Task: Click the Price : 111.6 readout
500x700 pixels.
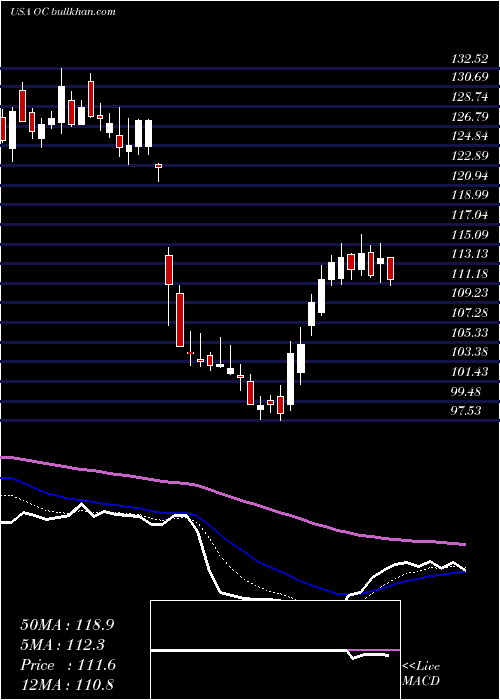Action: point(67,665)
